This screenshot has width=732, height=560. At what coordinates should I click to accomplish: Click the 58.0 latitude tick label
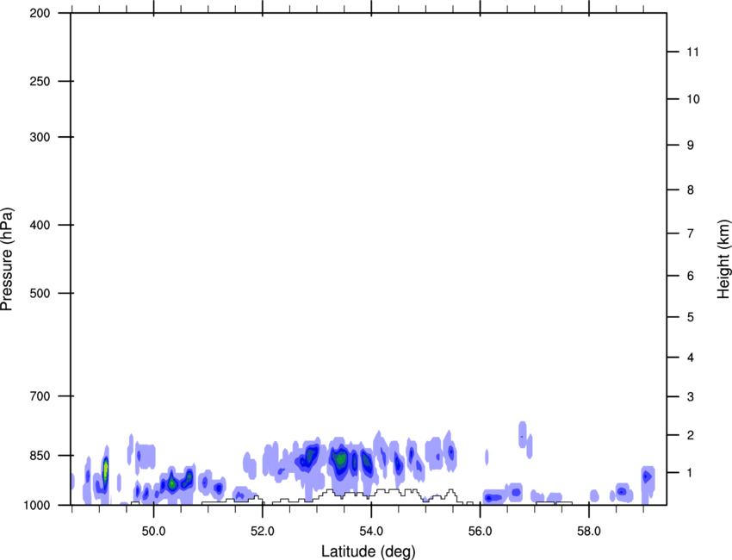pyautogui.click(x=589, y=532)
